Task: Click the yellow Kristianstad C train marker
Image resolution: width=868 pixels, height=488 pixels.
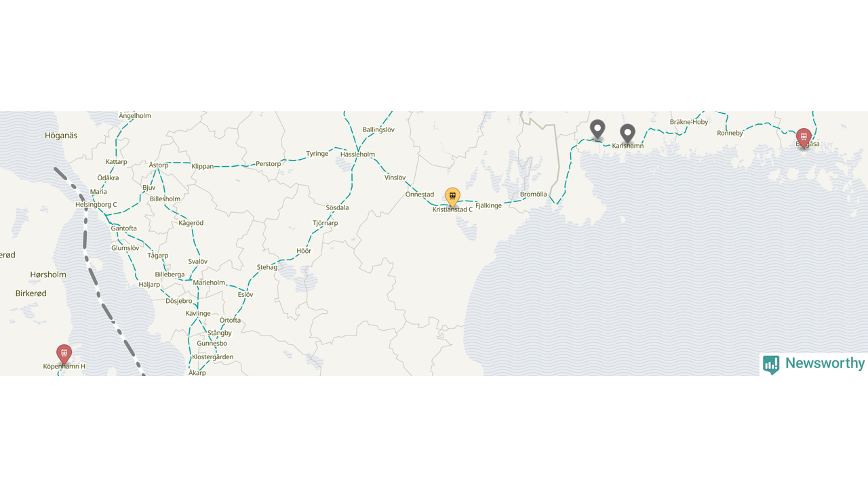Action: (452, 197)
